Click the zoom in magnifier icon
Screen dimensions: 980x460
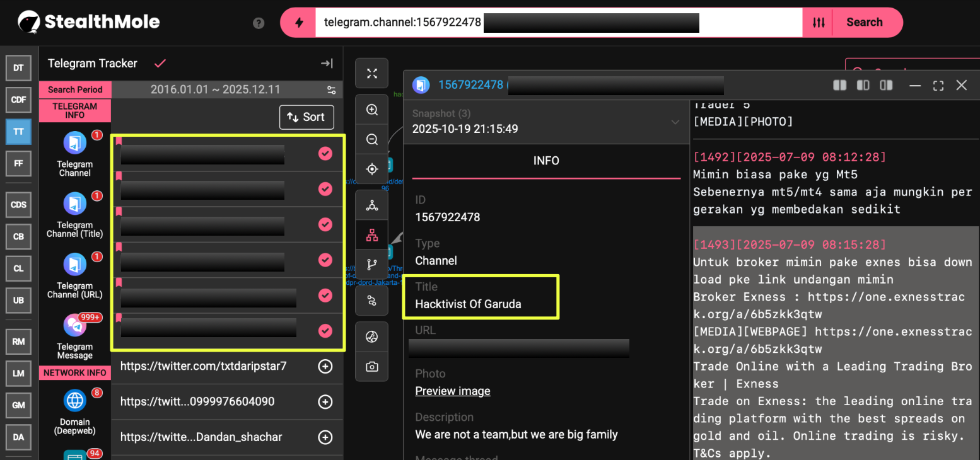[372, 110]
